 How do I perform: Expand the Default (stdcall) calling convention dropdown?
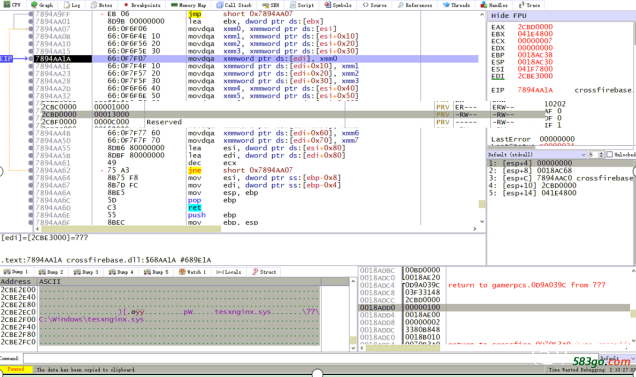537,155
